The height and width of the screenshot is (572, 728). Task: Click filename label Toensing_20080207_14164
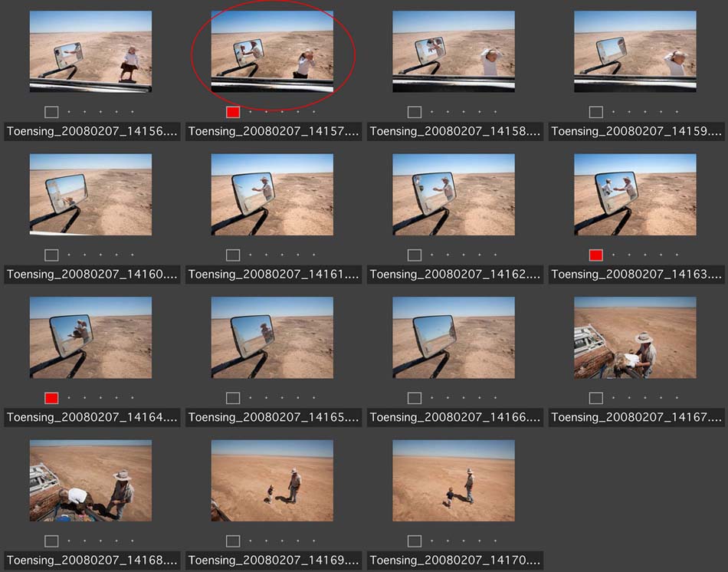pyautogui.click(x=92, y=418)
